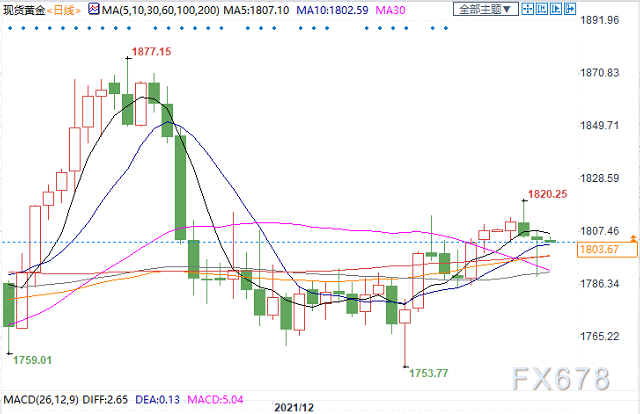Viewport: 640px width, 414px height.
Task: Click the MA(5,10,30,60,100,200) indicator label
Action: (160, 10)
